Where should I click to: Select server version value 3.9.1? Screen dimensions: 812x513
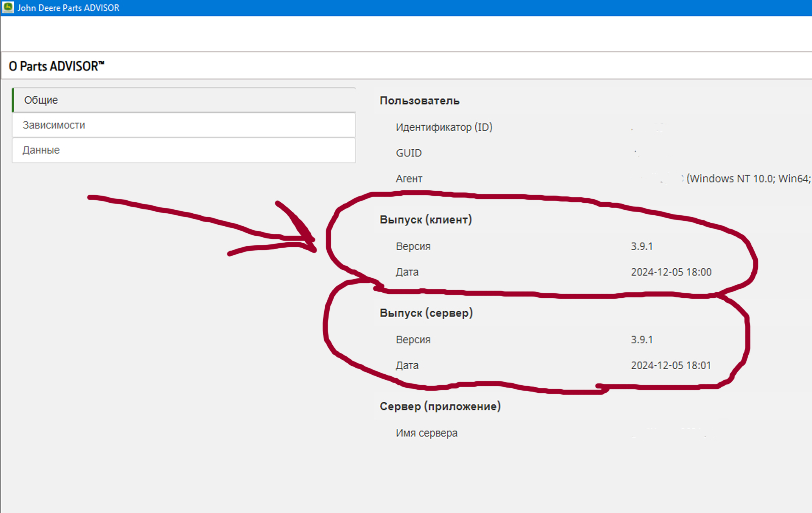642,340
